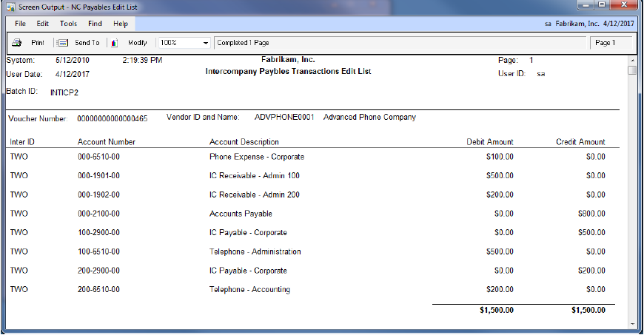Click the 4/12/2017 date in menu bar
This screenshot has height=335, width=644.
point(619,24)
